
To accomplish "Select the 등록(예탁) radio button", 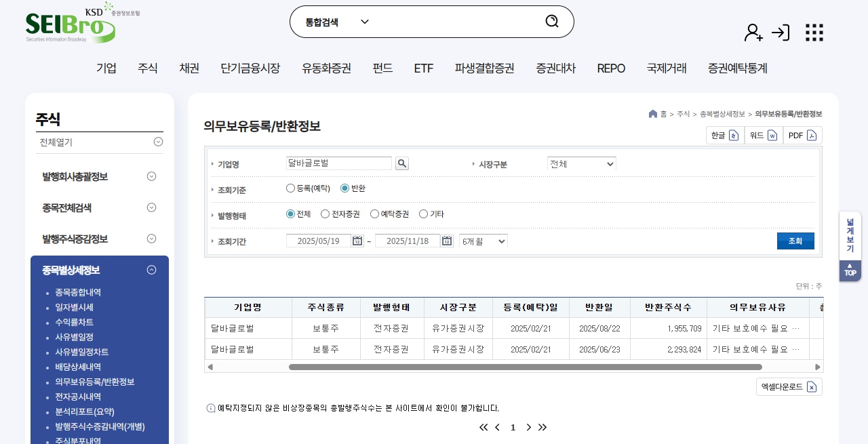I will 290,188.
